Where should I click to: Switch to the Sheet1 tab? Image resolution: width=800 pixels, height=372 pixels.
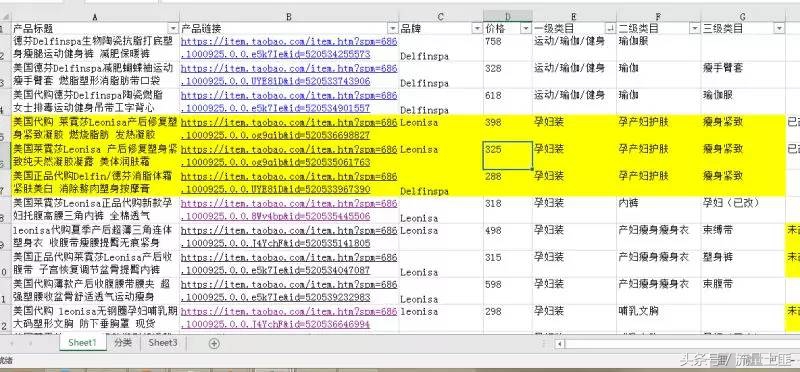pos(83,343)
